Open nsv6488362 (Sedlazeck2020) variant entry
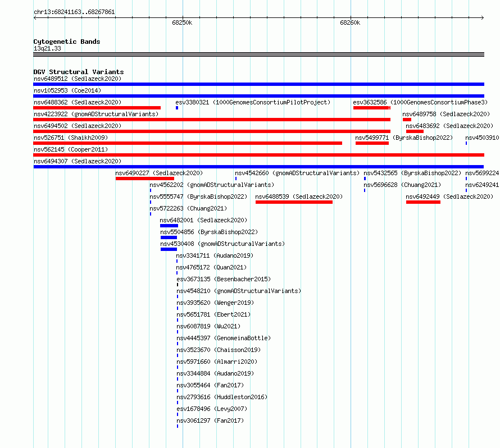This screenshot has height=448, width=500. (78, 102)
